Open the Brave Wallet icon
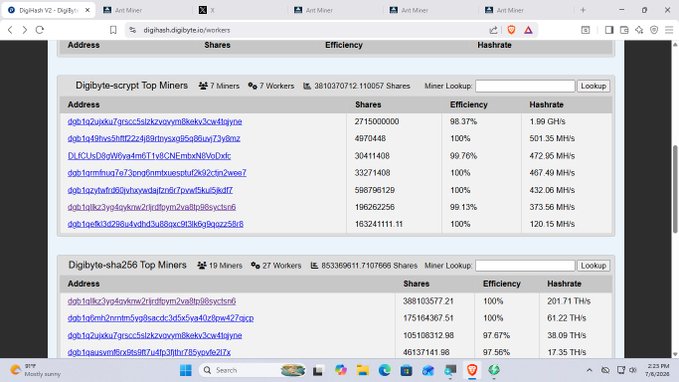Viewport: 679px width, 382px height. [624, 30]
